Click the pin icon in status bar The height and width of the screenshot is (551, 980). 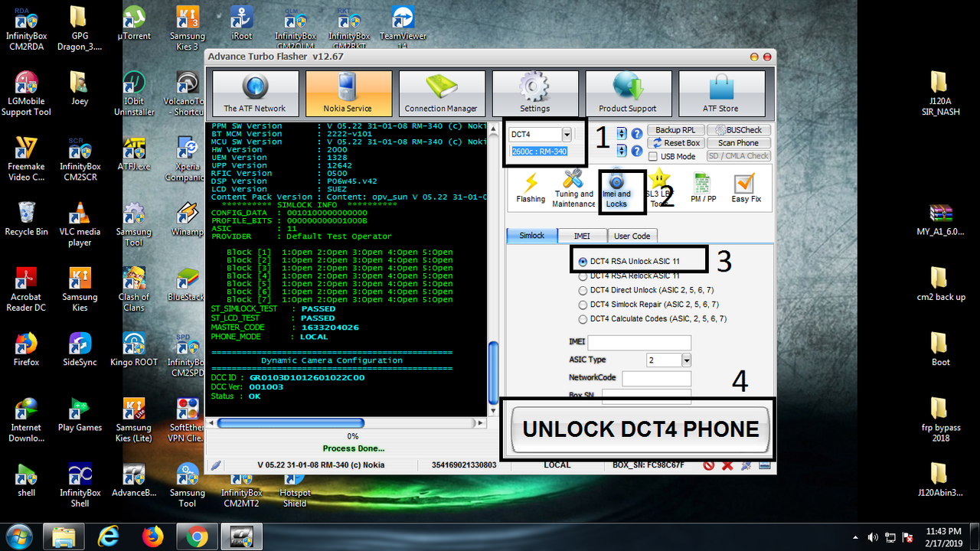click(746, 465)
